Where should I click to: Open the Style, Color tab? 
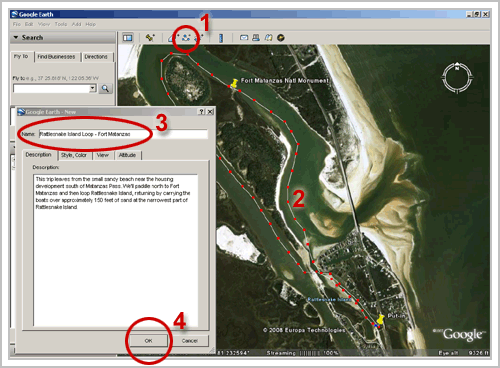pyautogui.click(x=74, y=155)
